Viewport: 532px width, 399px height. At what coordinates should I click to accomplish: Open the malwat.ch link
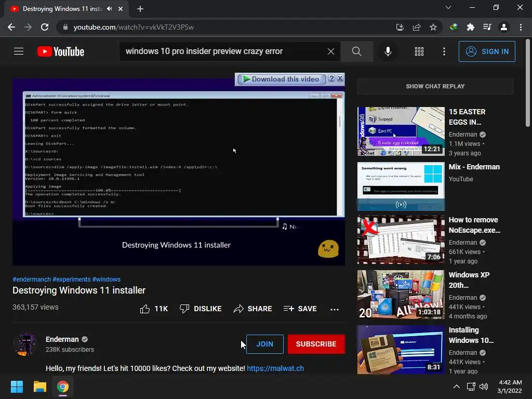(275, 368)
